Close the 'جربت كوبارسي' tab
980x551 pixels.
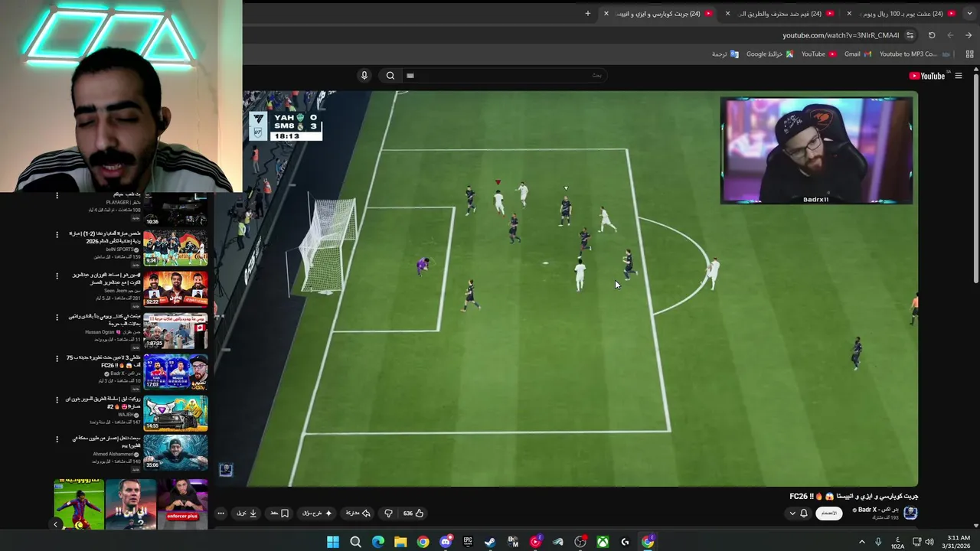tap(606, 13)
